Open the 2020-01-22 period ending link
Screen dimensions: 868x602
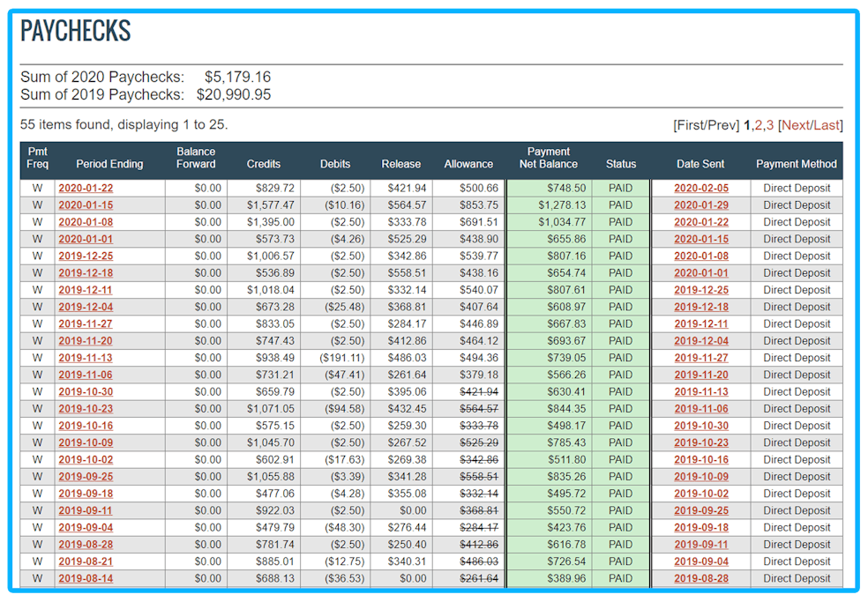point(86,188)
